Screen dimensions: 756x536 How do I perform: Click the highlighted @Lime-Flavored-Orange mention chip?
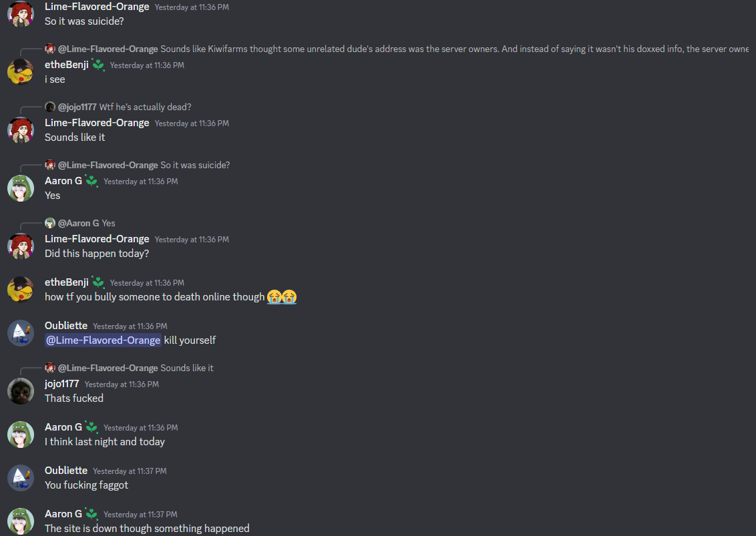point(103,340)
